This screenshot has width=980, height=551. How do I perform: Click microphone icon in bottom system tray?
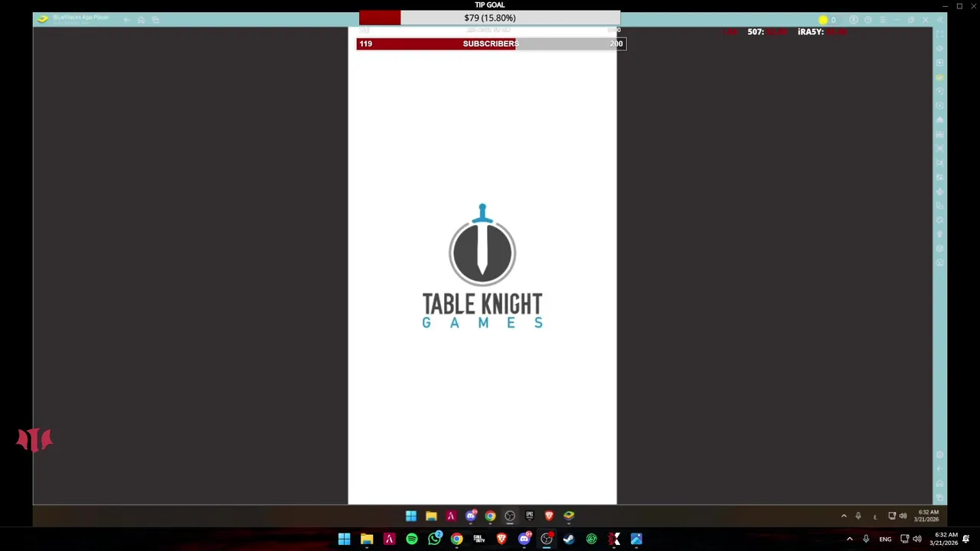tap(866, 540)
